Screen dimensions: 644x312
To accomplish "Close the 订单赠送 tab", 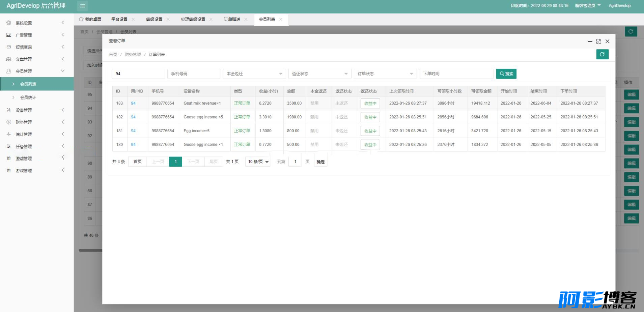I will click(246, 19).
